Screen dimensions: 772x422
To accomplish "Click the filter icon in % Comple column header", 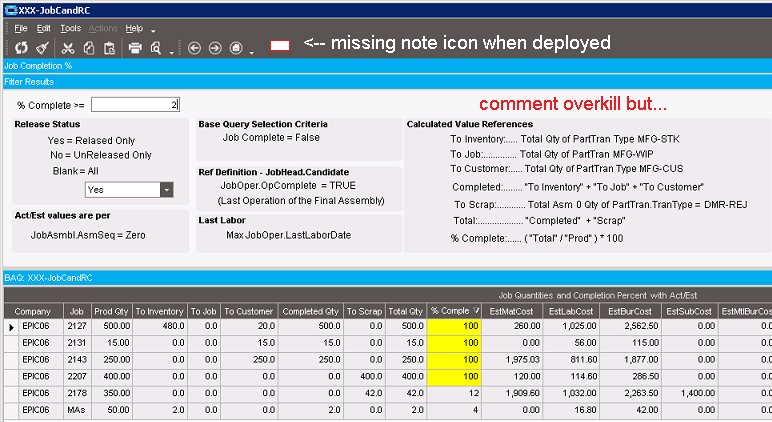I will coord(476,311).
